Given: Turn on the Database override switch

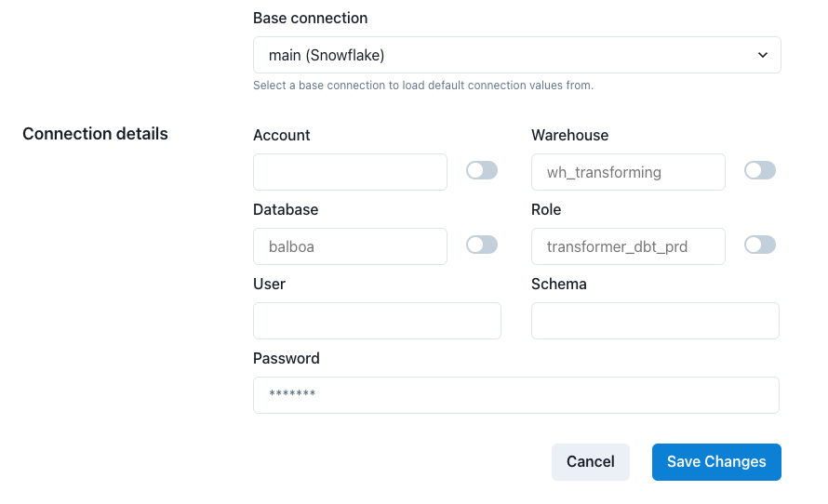Looking at the screenshot, I should coord(482,245).
